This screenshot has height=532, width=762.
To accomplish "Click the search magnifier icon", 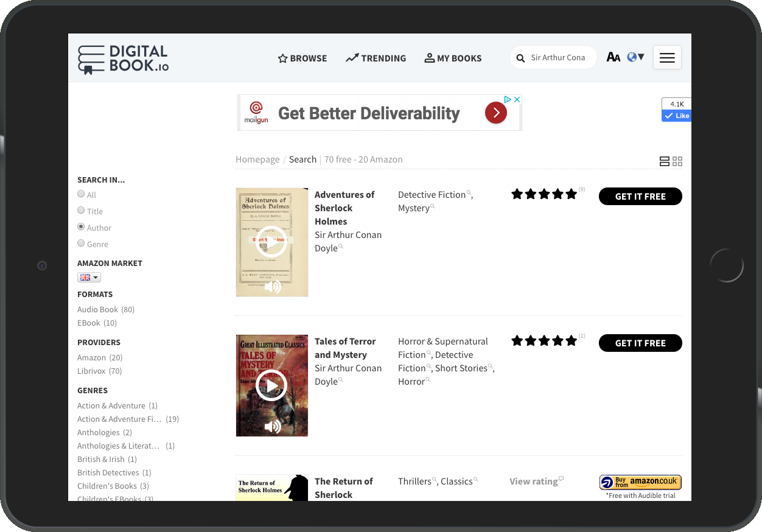I will tap(521, 58).
